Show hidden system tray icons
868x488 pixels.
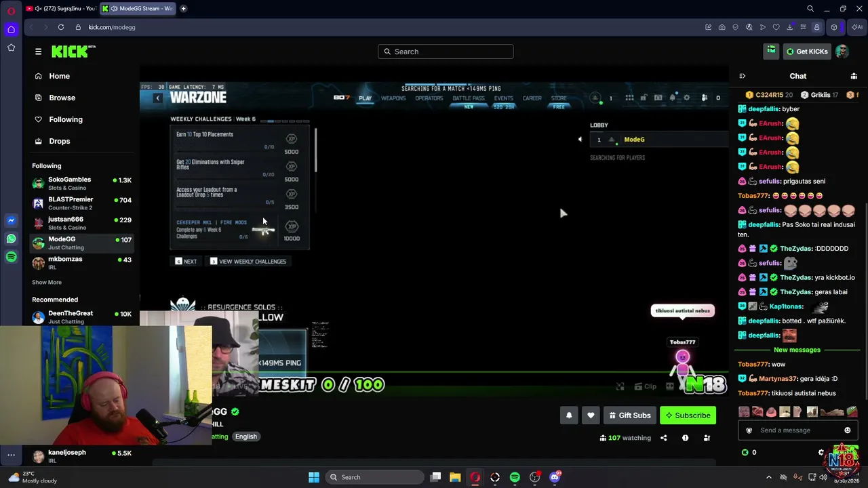point(768,477)
